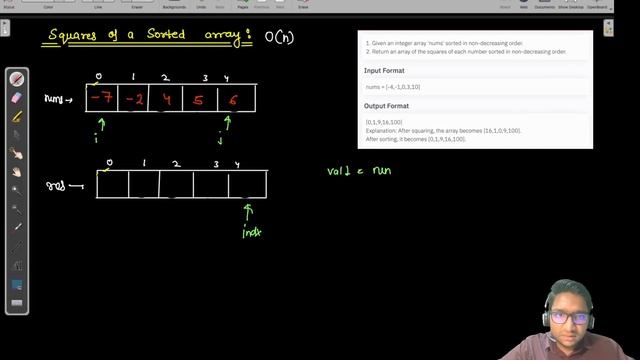This screenshot has width=640, height=360.
Task: Activate the pointing-finger Interact tool
Action: [17, 154]
